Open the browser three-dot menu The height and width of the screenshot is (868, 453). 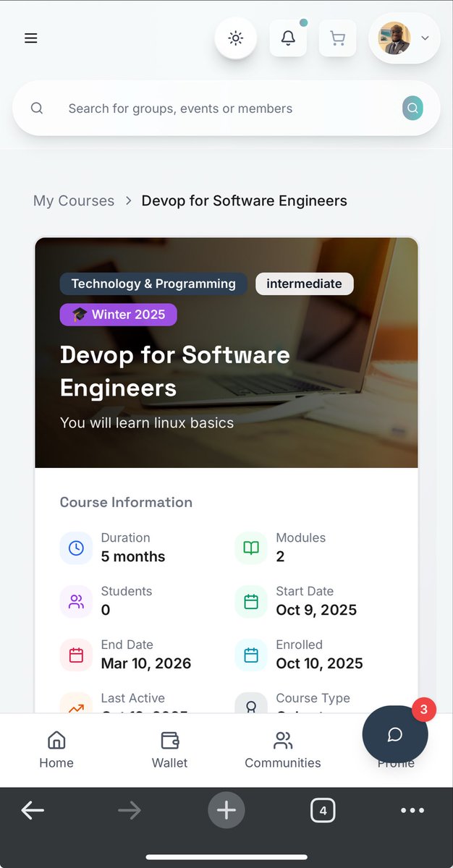[412, 811]
